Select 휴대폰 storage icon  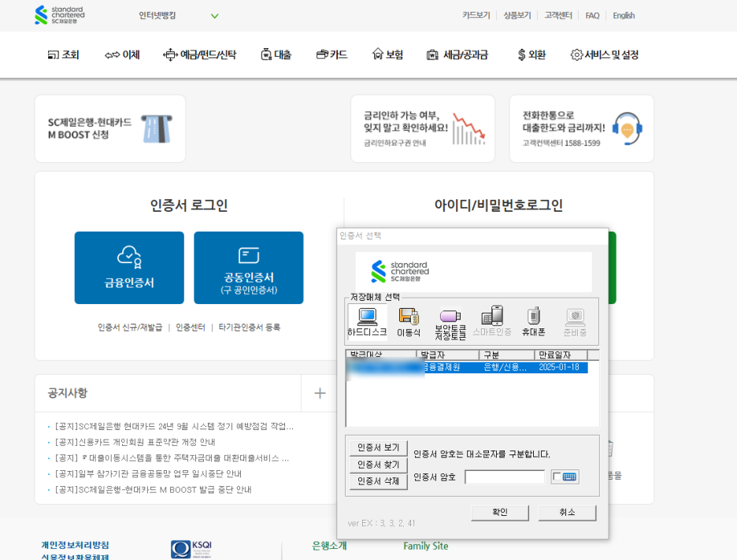[534, 321]
